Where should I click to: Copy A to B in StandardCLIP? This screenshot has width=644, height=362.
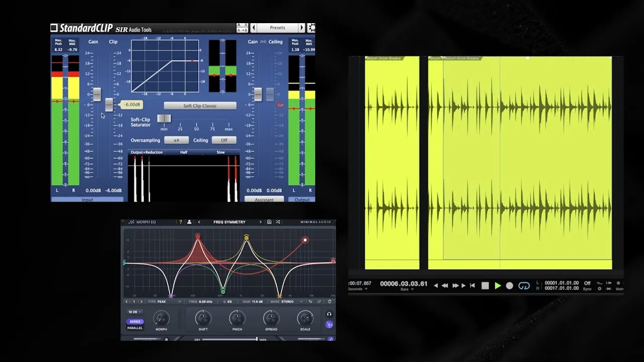point(242,30)
